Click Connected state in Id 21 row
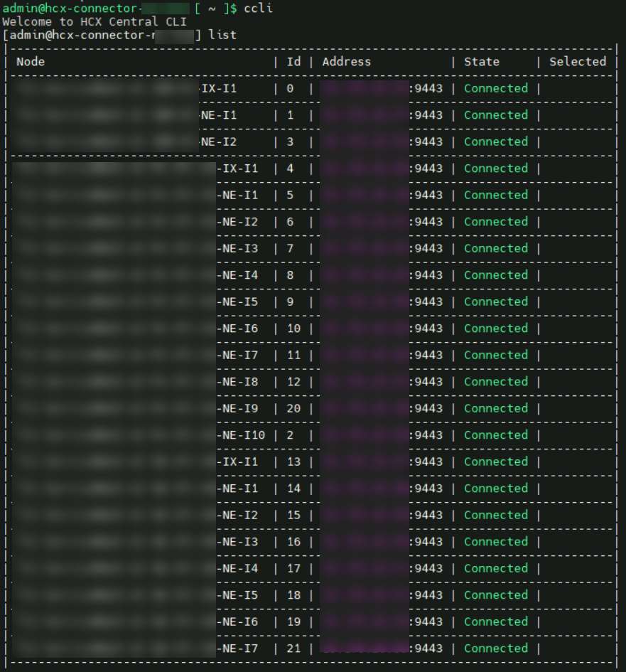Screen dimensions: 626x672 coord(496,649)
